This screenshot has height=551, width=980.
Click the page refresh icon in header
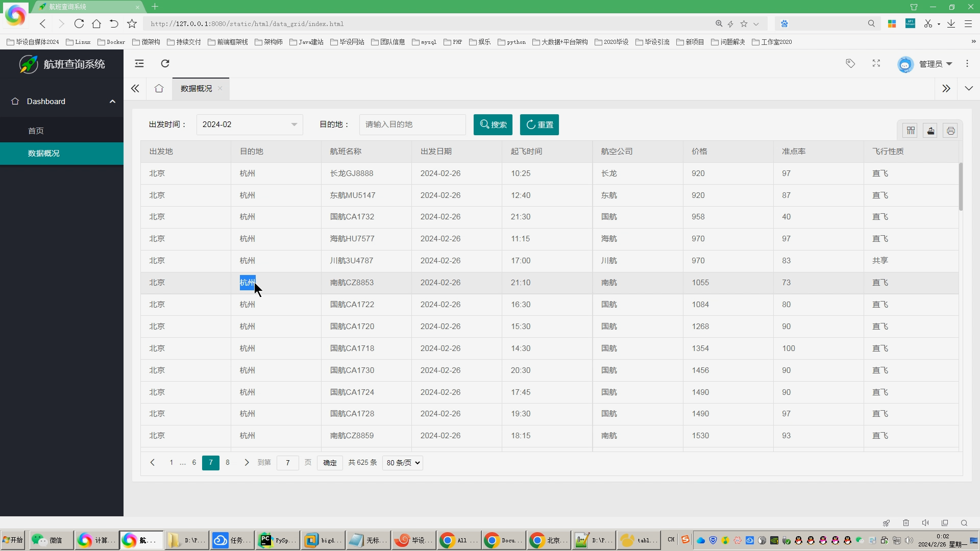pyautogui.click(x=165, y=63)
